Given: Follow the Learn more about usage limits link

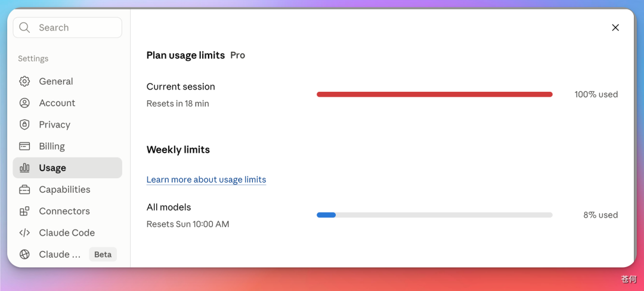Looking at the screenshot, I should pyautogui.click(x=206, y=179).
